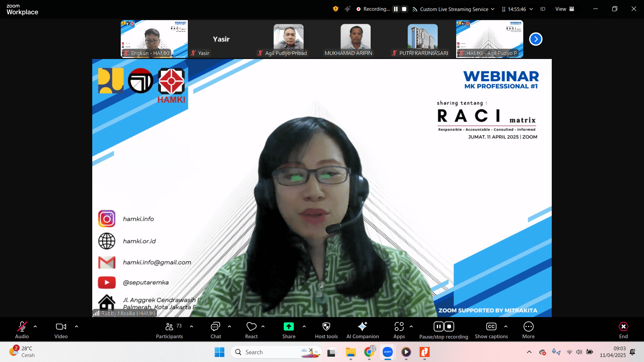Toggle the Video camera
Screen dimensions: 644x362
coord(61,330)
